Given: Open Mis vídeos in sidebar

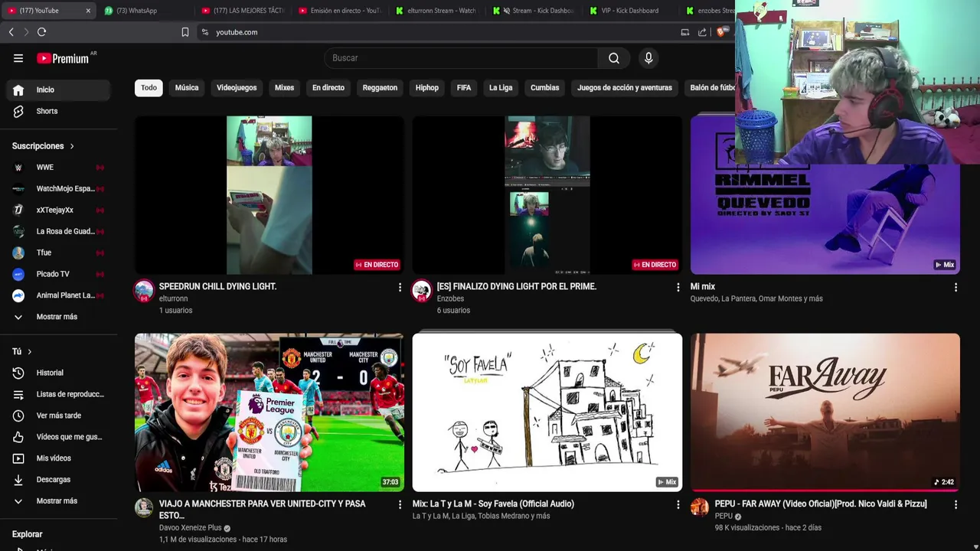Looking at the screenshot, I should 59,458.
